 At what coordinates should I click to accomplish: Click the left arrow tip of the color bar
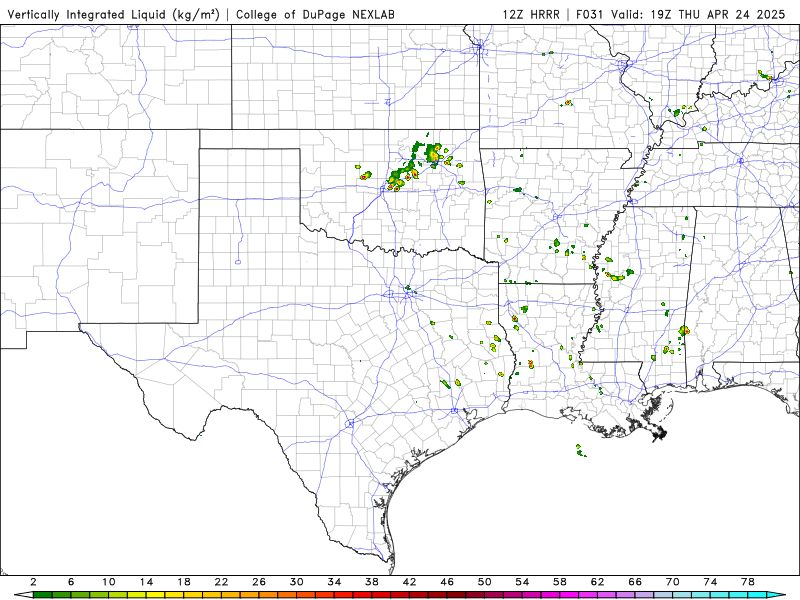click(23, 595)
